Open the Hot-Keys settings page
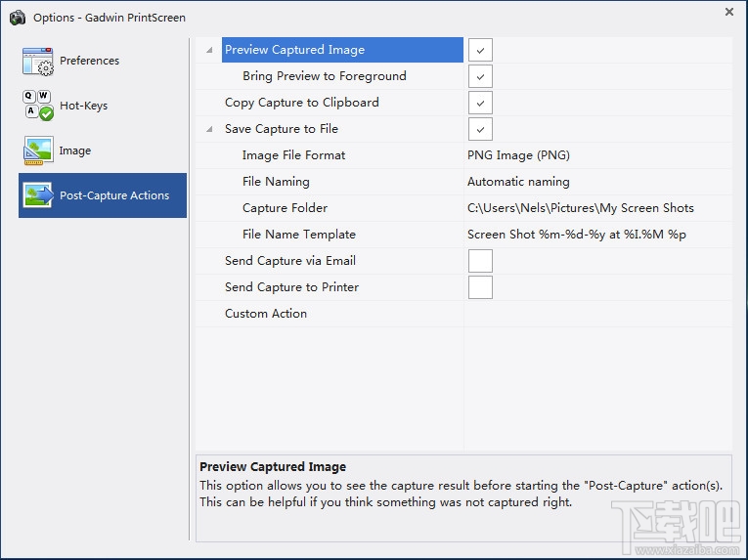Viewport: 748px width, 560px height. tap(83, 106)
